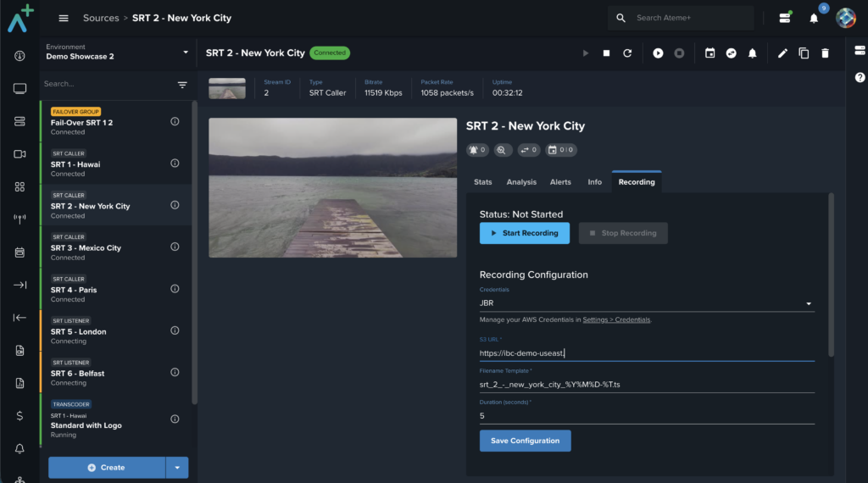This screenshot has height=483, width=868.
Task: Delete the source with the trash icon
Action: (x=825, y=53)
